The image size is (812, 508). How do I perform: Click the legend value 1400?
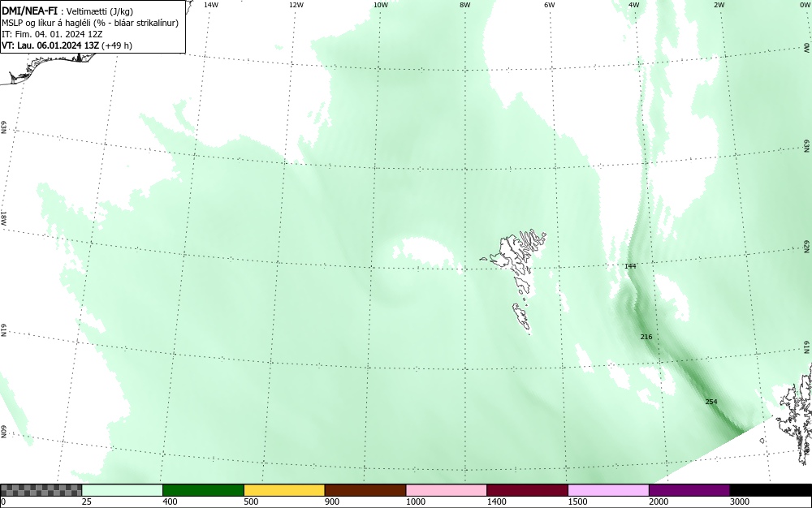(496, 502)
